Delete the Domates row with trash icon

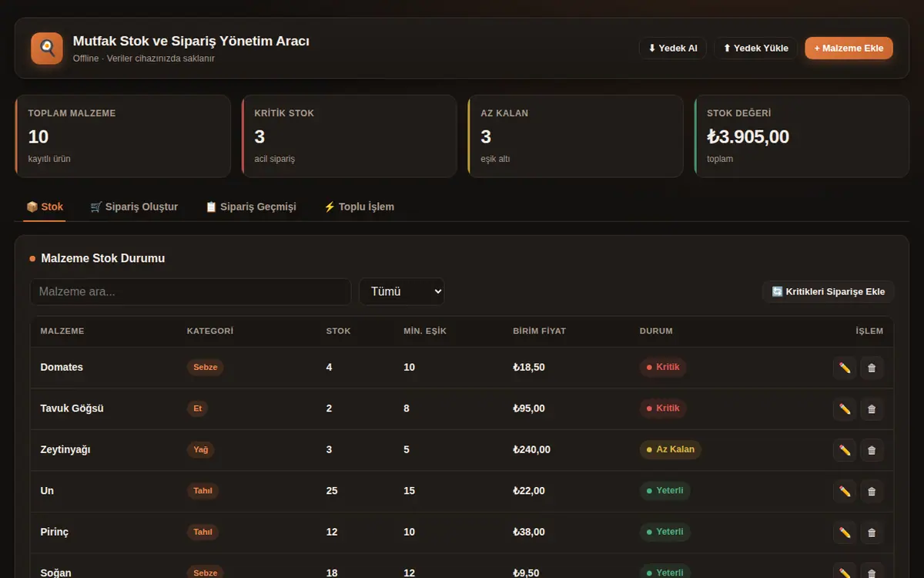click(x=872, y=368)
